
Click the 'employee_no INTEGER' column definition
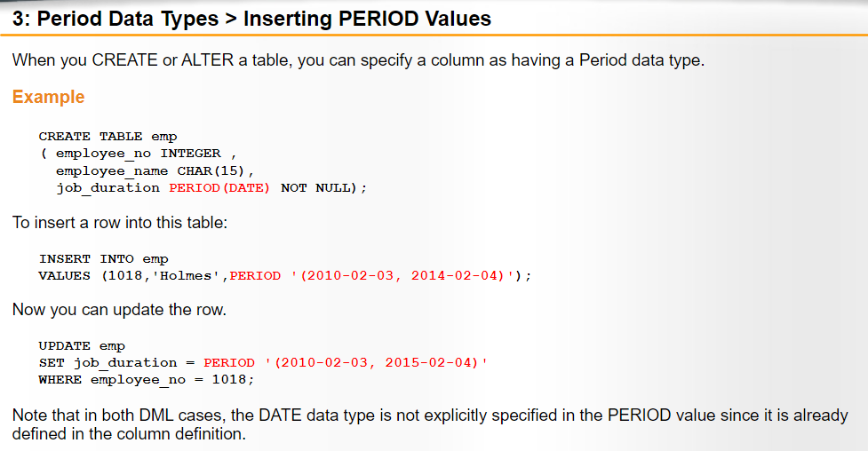139,154
